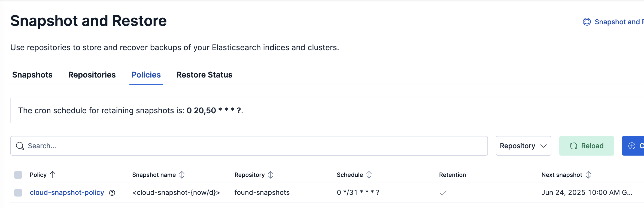Go to the Restore Status tab
Screen dimensions: 644x208
click(x=204, y=75)
